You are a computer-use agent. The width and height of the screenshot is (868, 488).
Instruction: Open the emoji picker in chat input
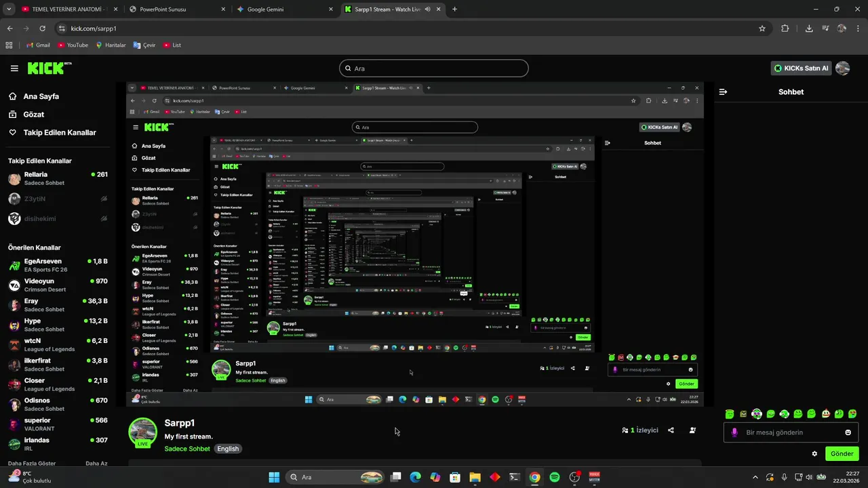click(848, 432)
